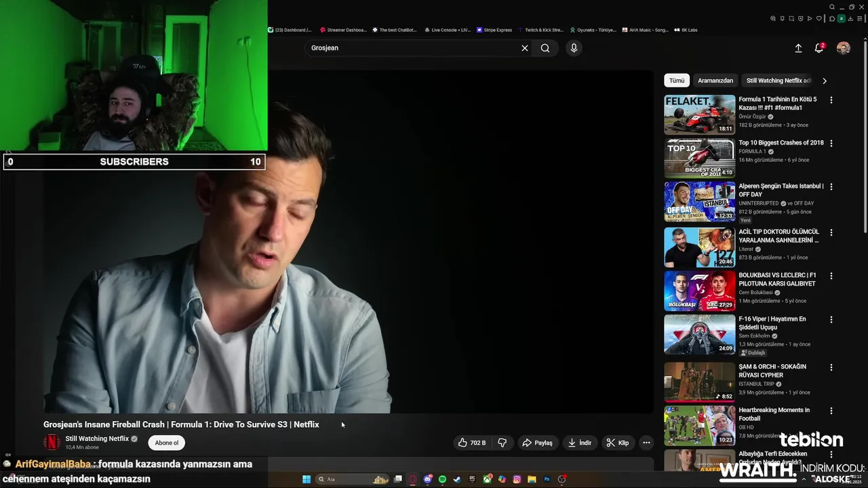This screenshot has height=488, width=868.
Task: Click the heart favorites icon in browser toolbar
Action: tap(819, 18)
